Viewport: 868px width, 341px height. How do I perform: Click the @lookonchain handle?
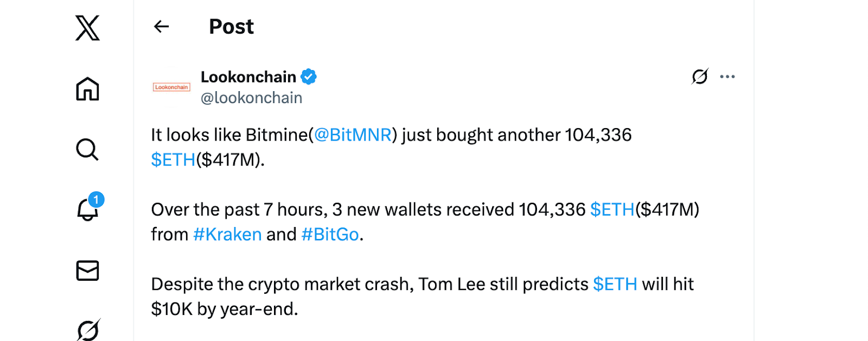click(252, 98)
